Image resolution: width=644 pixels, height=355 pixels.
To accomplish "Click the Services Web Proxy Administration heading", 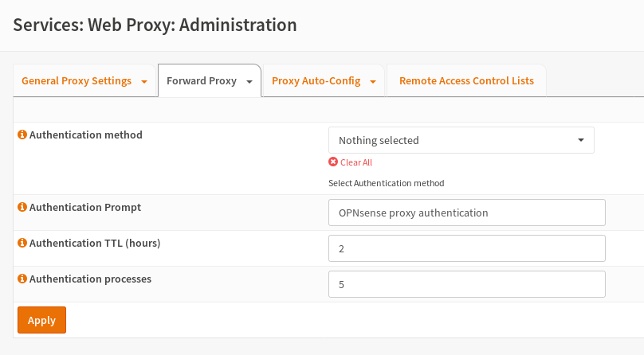I will pyautogui.click(x=155, y=25).
